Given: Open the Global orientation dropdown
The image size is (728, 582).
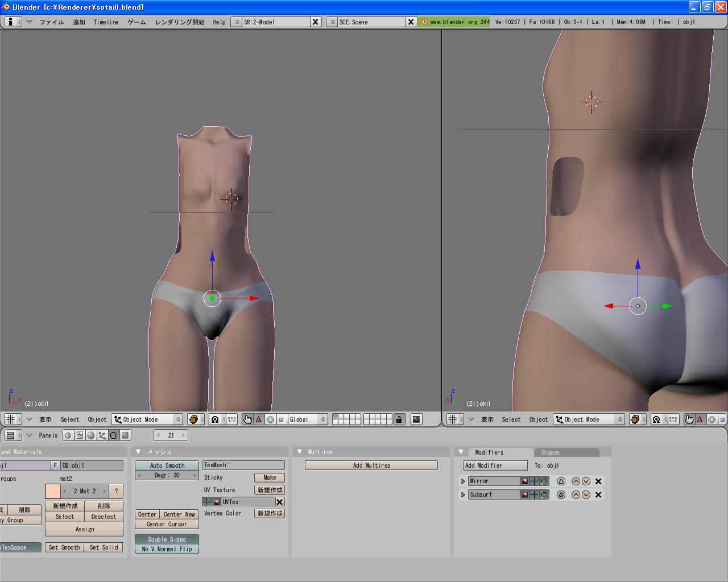Looking at the screenshot, I should (308, 419).
